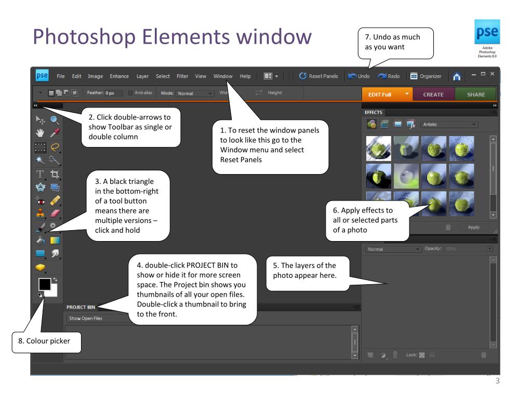Collapse toolbar using double-arrows at top-left
The image size is (532, 399).
(35, 105)
